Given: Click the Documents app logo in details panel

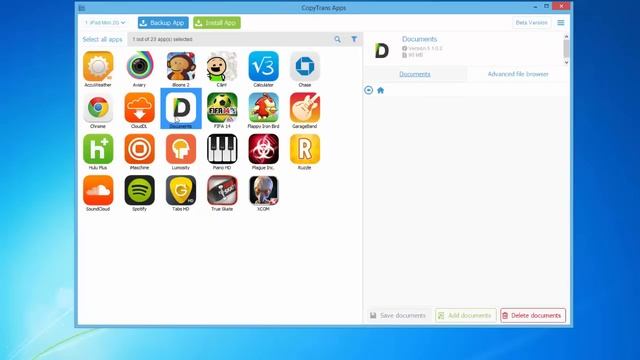Looking at the screenshot, I should [382, 51].
